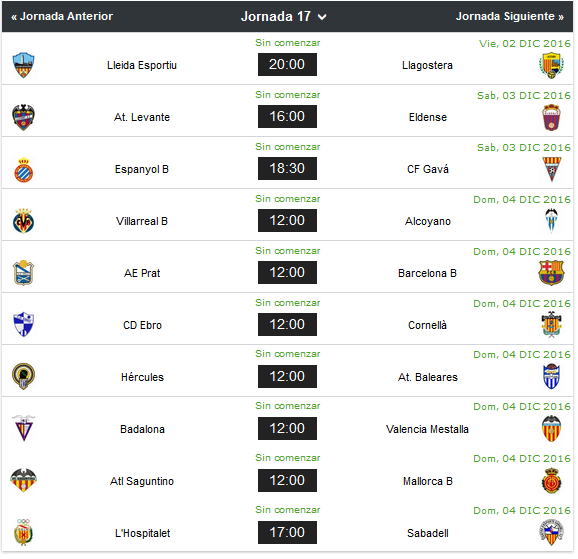The image size is (578, 559).
Task: Select the Badalona team name
Action: tap(142, 429)
